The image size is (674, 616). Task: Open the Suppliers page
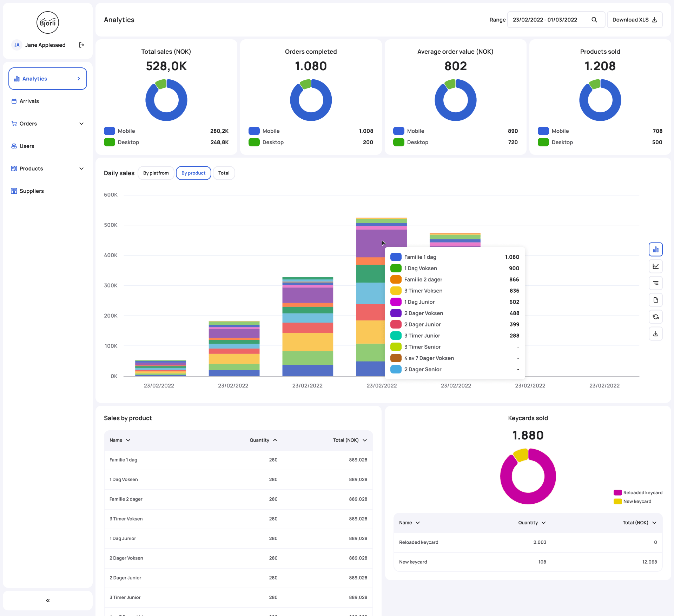point(32,191)
